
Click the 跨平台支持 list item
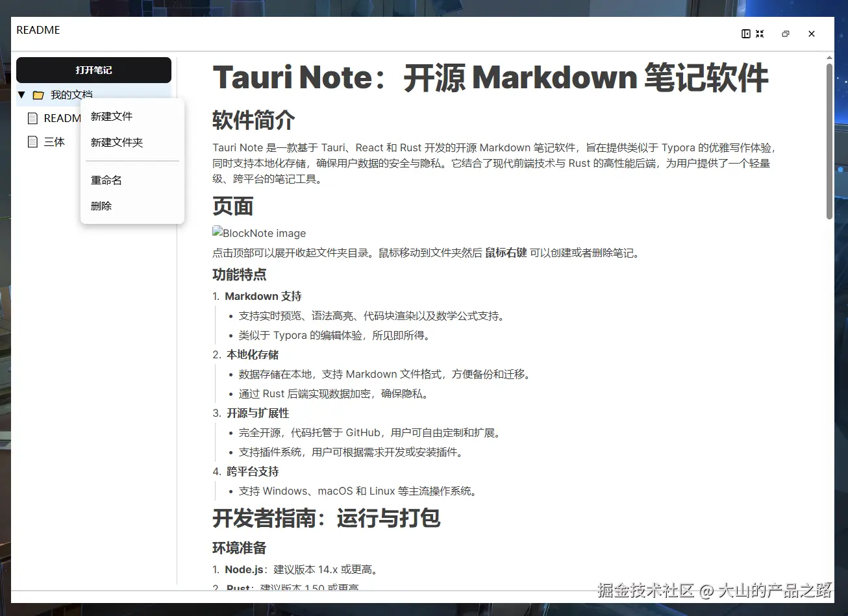253,471
